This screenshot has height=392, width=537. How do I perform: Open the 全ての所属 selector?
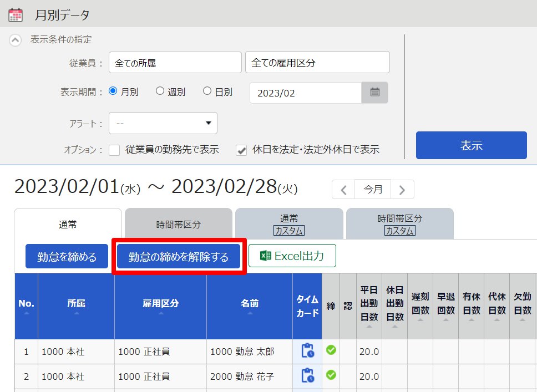click(x=175, y=63)
